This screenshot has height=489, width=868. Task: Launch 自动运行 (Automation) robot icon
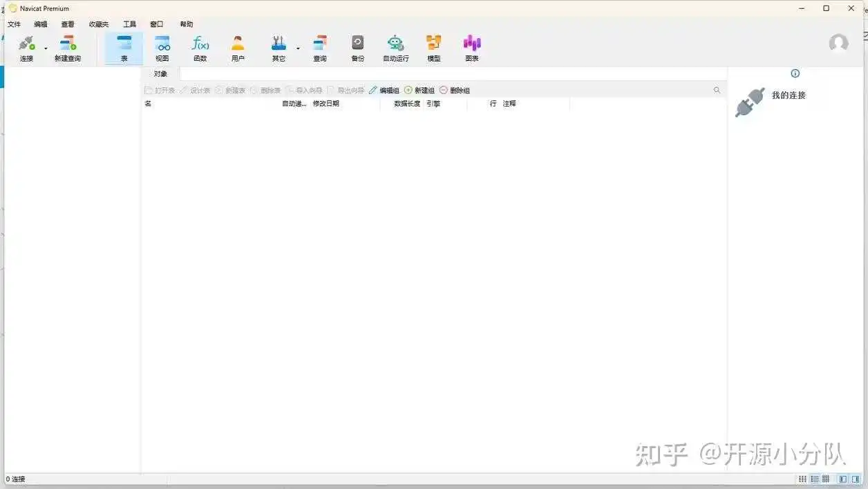[x=395, y=48]
